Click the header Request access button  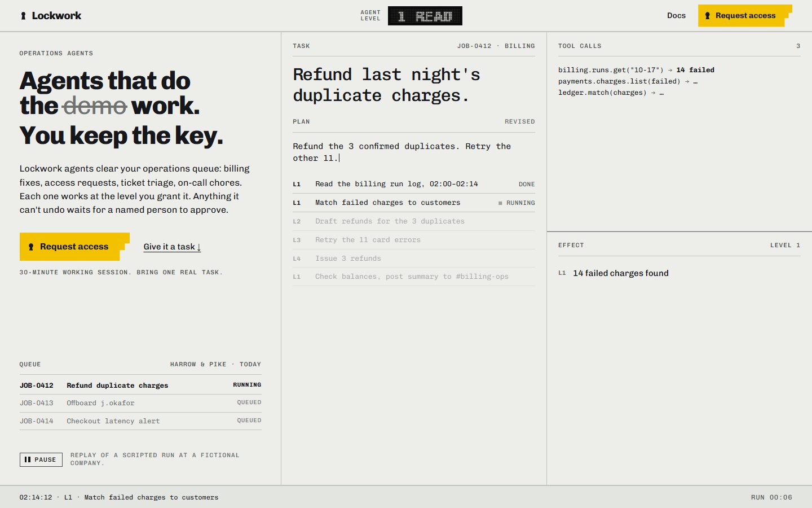(744, 16)
